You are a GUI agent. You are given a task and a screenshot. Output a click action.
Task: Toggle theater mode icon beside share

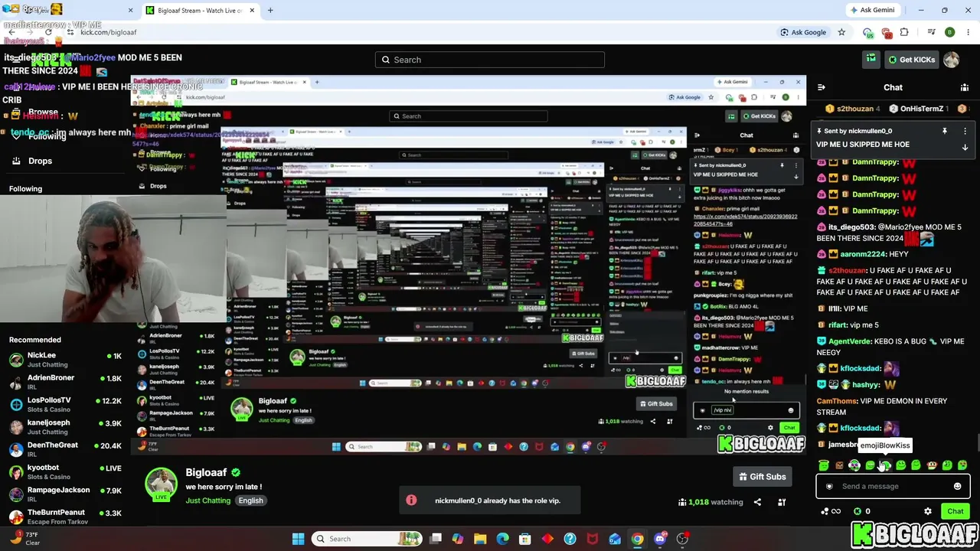tap(782, 502)
